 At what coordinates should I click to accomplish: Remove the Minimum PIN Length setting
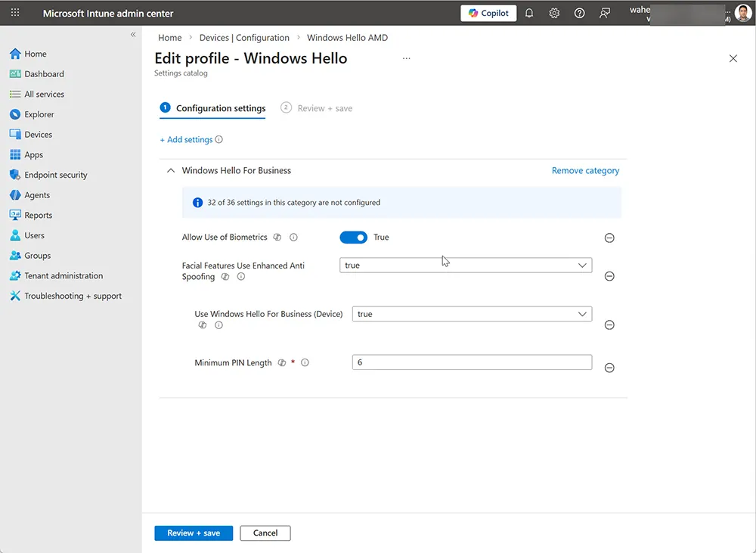pos(609,368)
